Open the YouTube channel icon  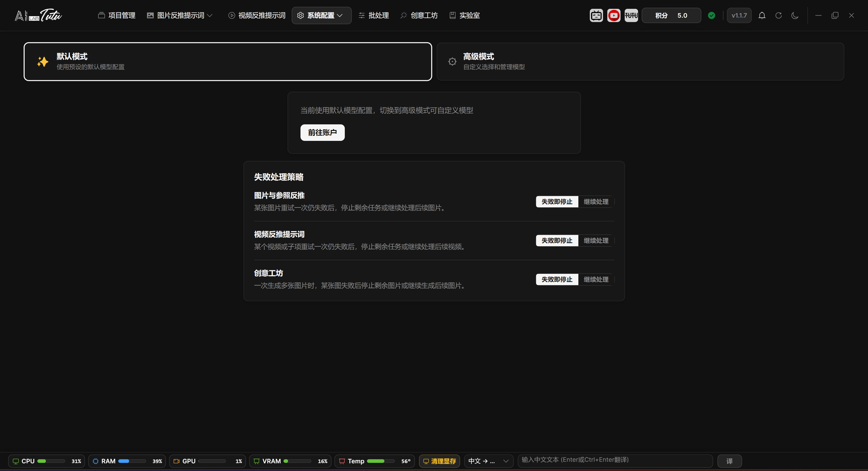(x=614, y=16)
